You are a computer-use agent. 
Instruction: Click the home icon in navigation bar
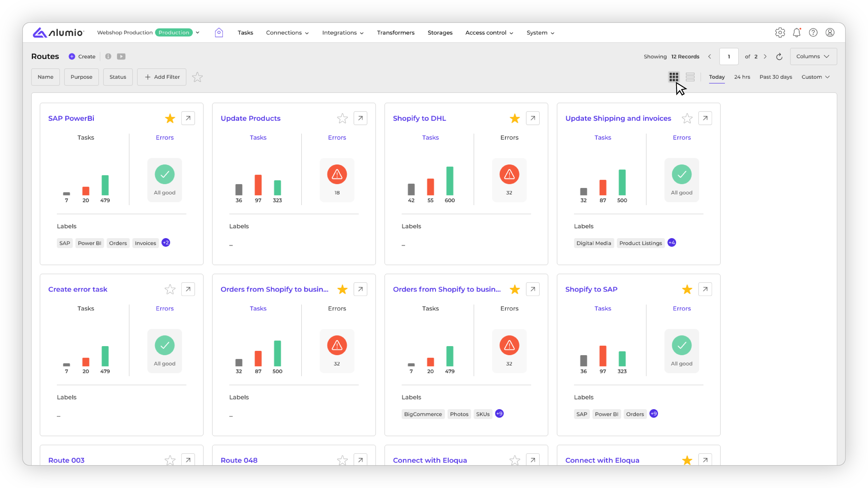[219, 33]
